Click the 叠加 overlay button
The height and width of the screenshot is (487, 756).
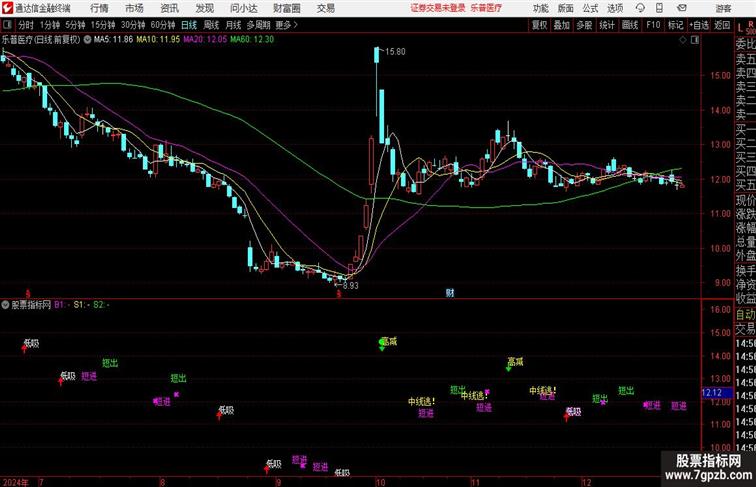pos(562,25)
